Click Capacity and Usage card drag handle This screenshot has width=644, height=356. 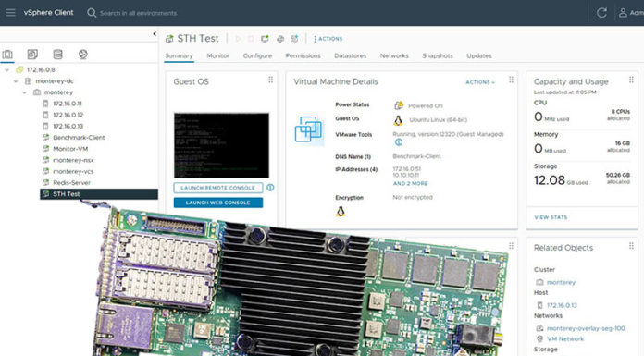(631, 80)
